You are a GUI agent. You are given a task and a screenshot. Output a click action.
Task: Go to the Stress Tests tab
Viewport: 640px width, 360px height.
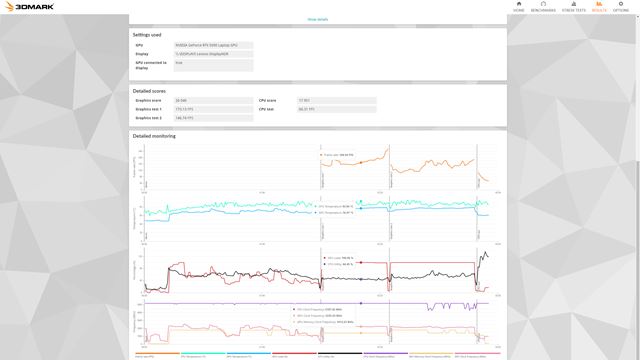[573, 7]
